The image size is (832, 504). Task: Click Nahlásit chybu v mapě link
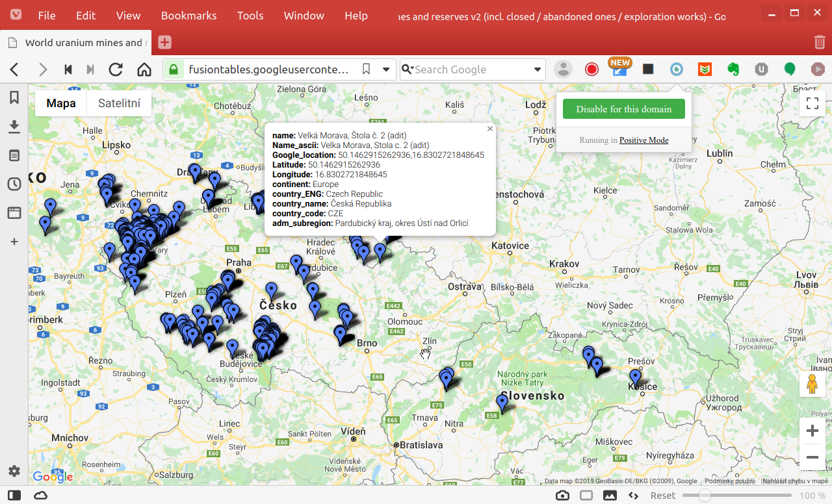point(796,481)
